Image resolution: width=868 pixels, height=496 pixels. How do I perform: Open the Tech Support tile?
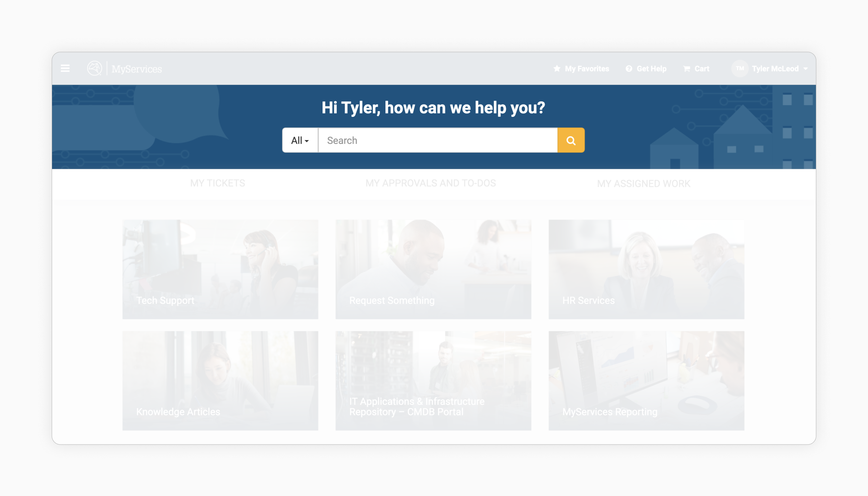pos(220,269)
